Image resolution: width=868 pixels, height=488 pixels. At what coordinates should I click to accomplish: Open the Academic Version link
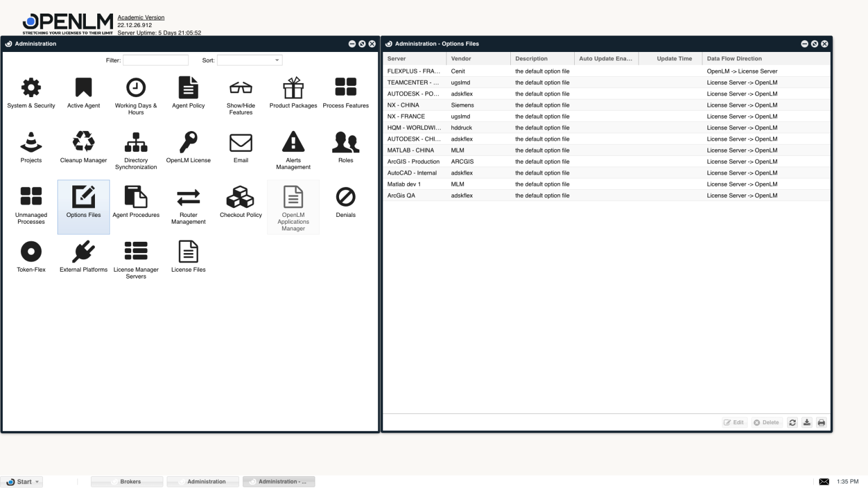141,17
